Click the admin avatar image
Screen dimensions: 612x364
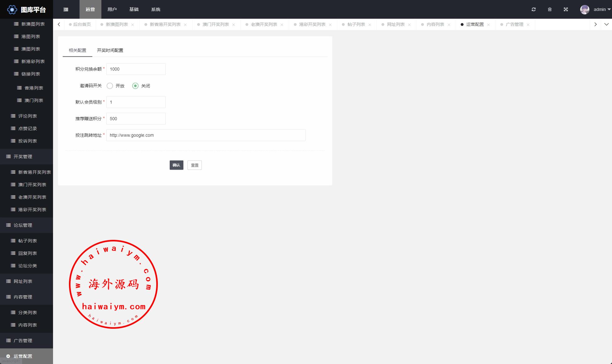tap(585, 9)
